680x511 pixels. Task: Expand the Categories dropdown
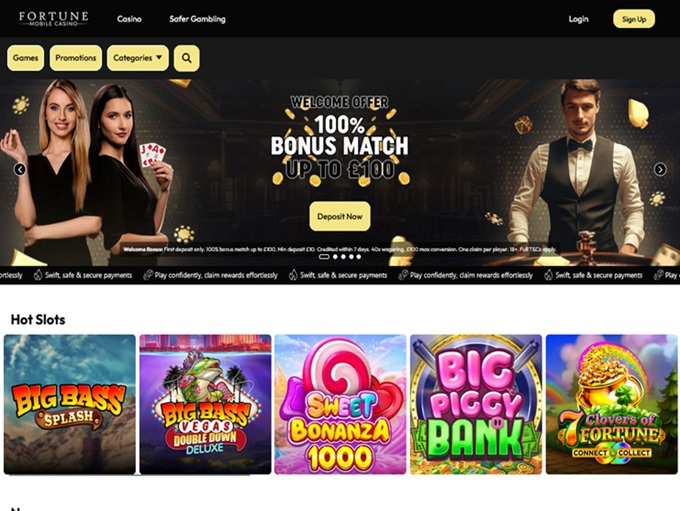click(x=137, y=58)
